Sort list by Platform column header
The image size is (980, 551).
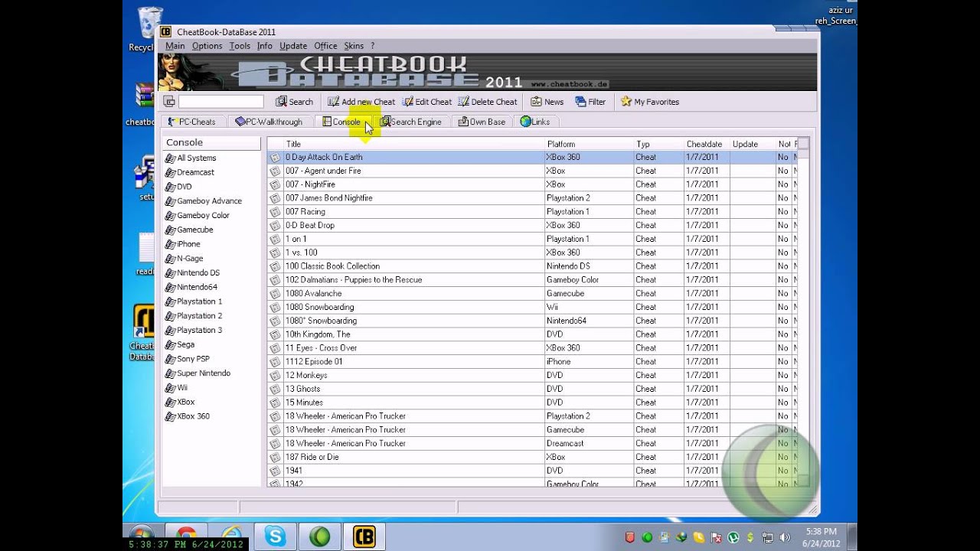[588, 144]
